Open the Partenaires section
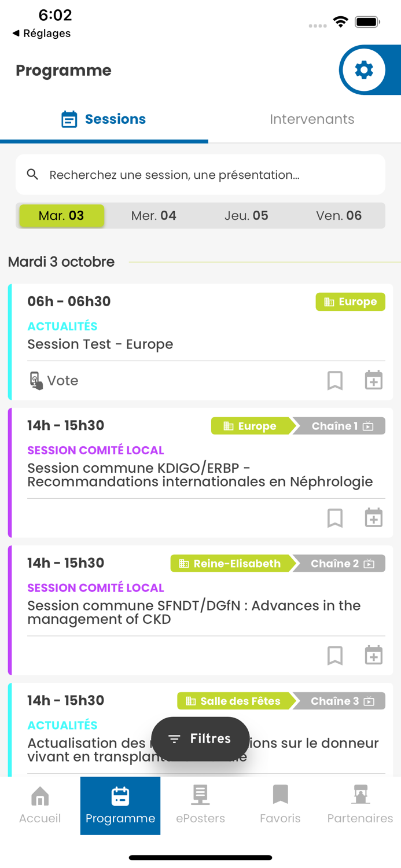The width and height of the screenshot is (401, 868). (x=360, y=806)
